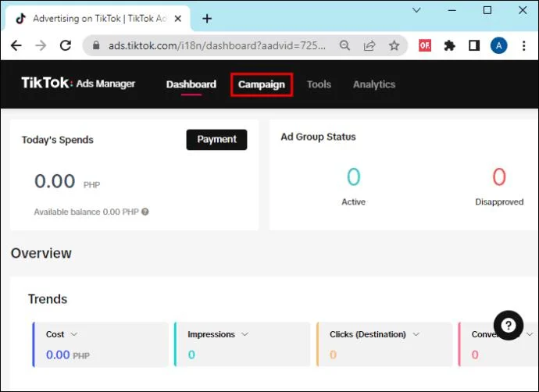This screenshot has width=539, height=392.
Task: Click the Available balance 0.00 PHP text
Action: pyautogui.click(x=86, y=212)
